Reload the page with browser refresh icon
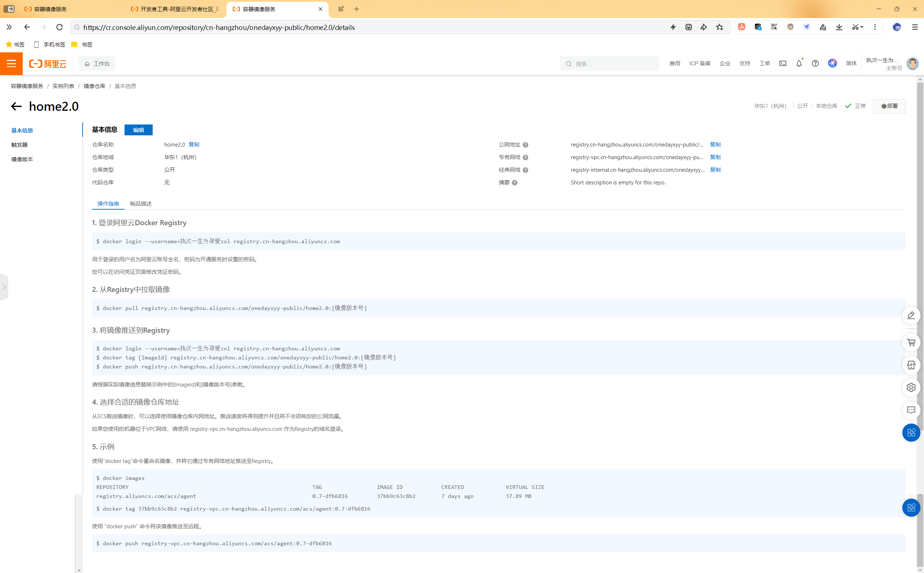Screen dimensions: 924x573 [x=60, y=27]
